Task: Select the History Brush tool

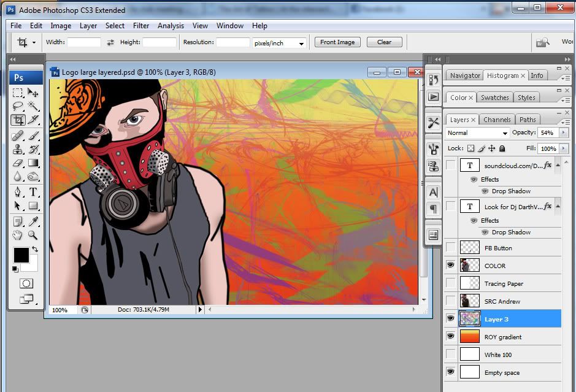Action: point(33,150)
